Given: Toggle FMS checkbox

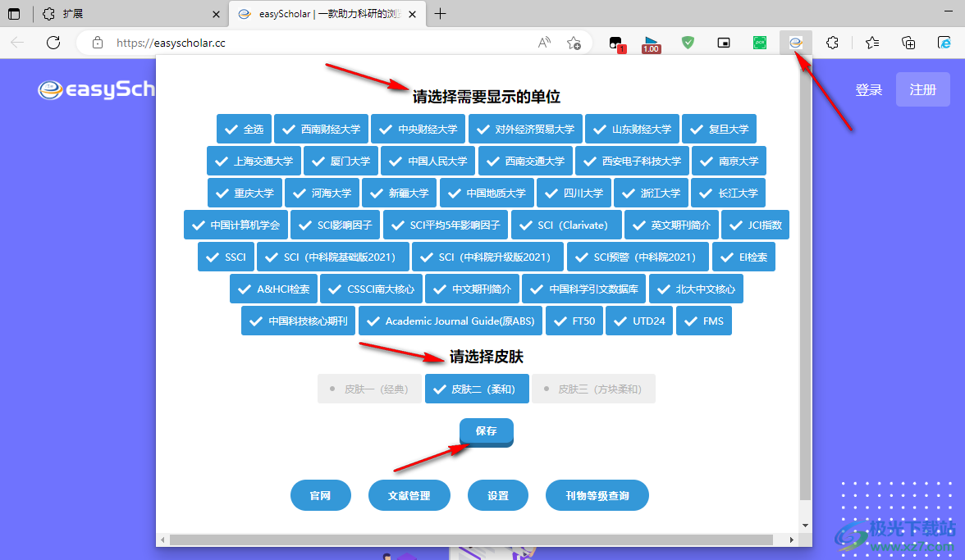Looking at the screenshot, I should point(704,321).
